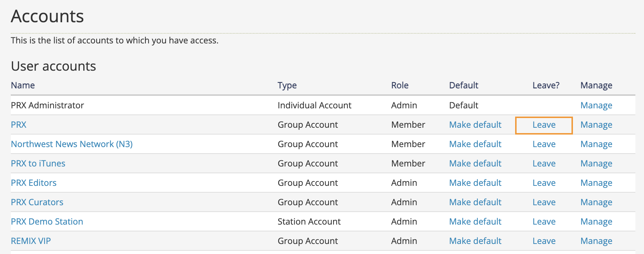The height and width of the screenshot is (254, 644).
Task: Click the Manage column header
Action: 596,86
